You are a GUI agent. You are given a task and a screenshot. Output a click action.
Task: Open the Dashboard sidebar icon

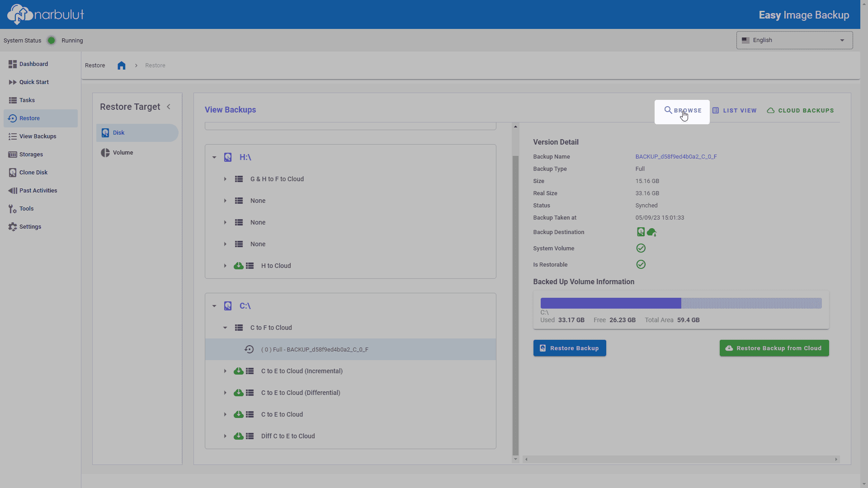13,64
